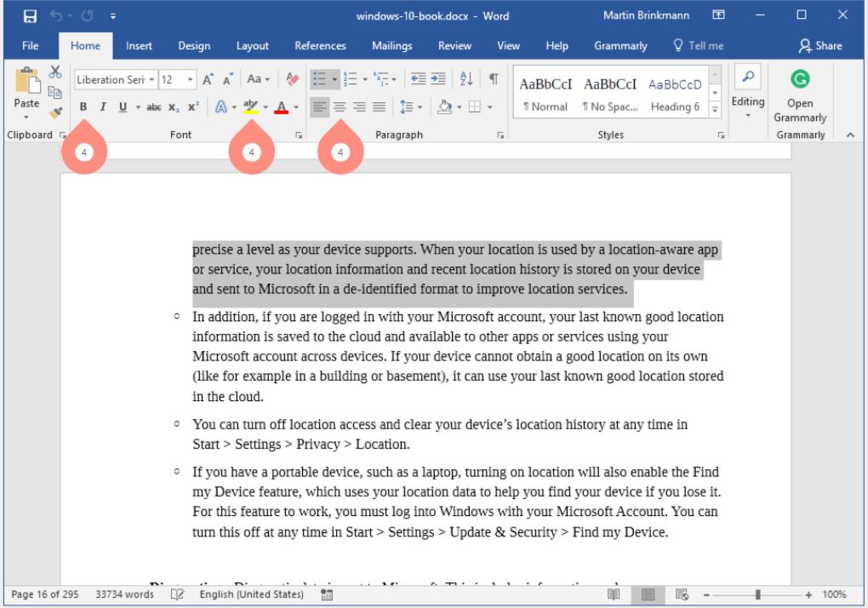Click the Format Painter brush icon
Screen dimensions: 868x608
tap(55, 112)
